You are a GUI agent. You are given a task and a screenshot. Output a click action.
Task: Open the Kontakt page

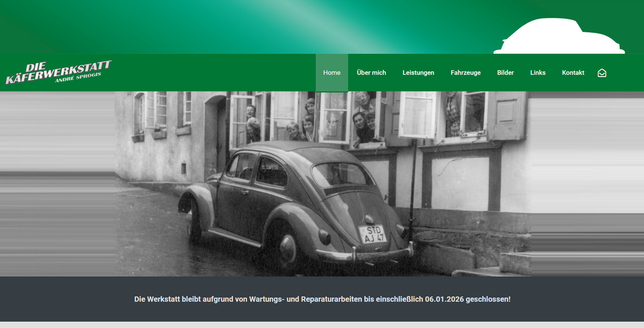point(573,73)
